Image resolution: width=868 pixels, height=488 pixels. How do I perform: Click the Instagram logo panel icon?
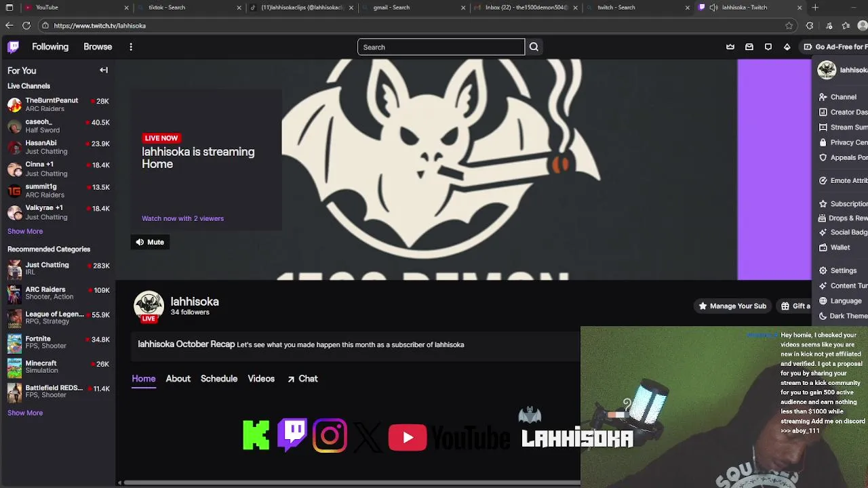(330, 435)
